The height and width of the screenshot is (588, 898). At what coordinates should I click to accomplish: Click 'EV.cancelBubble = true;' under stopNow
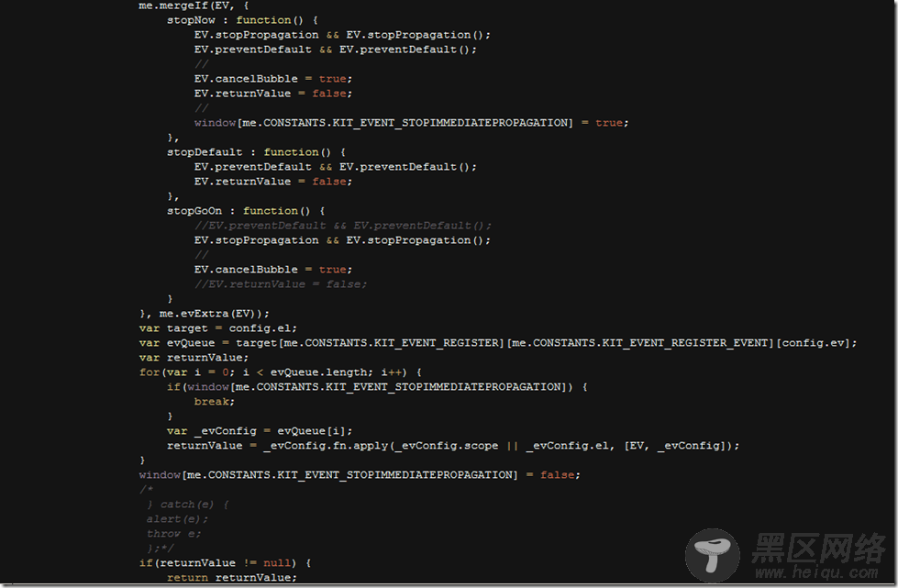[273, 79]
